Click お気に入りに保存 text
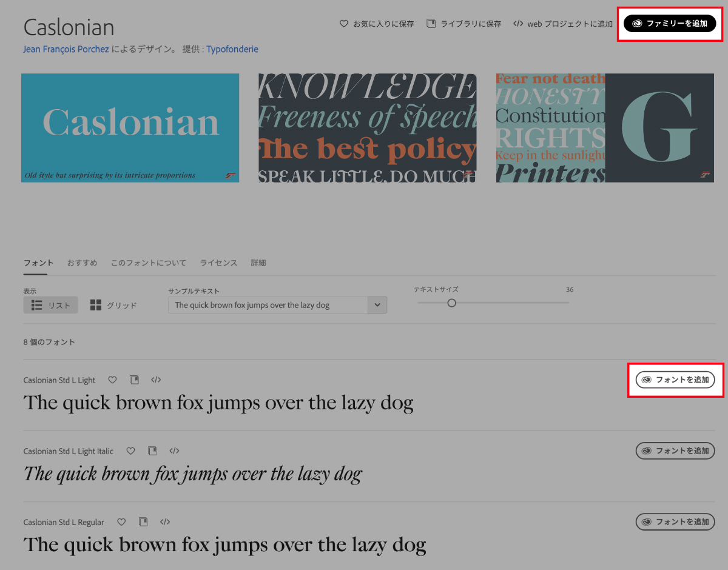This screenshot has height=570, width=728. pos(383,24)
